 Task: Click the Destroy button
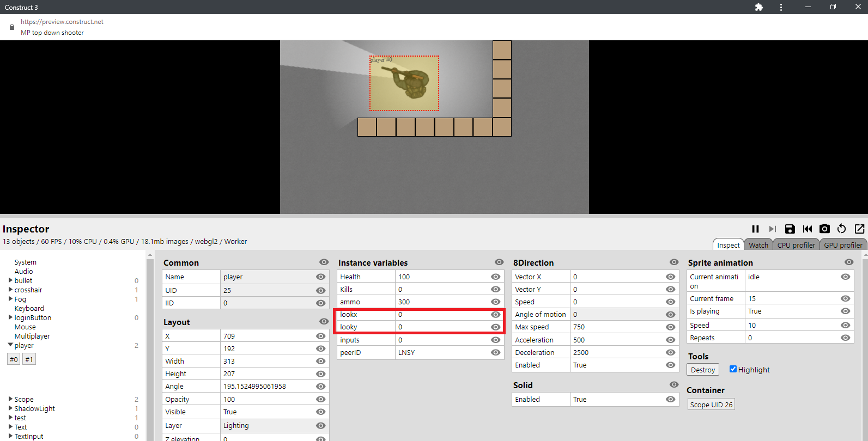(703, 370)
